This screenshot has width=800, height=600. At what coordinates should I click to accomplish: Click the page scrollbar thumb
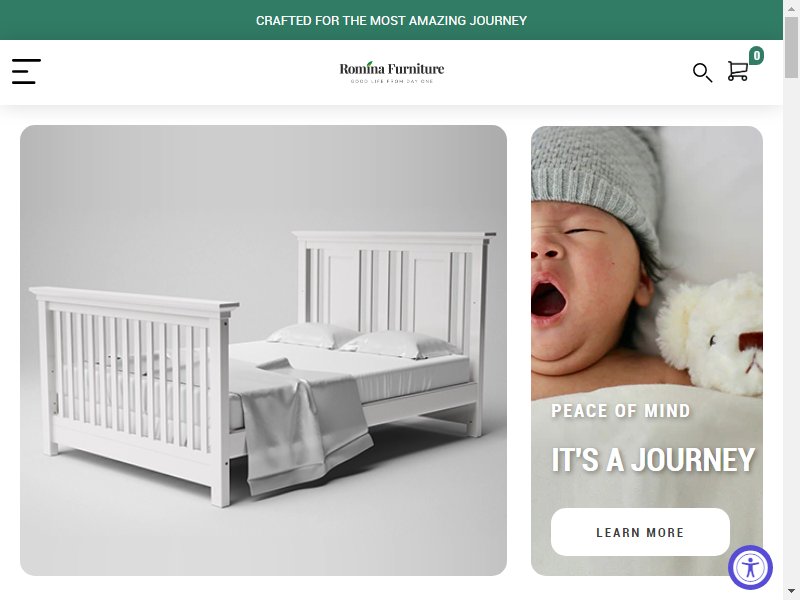pyautogui.click(x=791, y=47)
